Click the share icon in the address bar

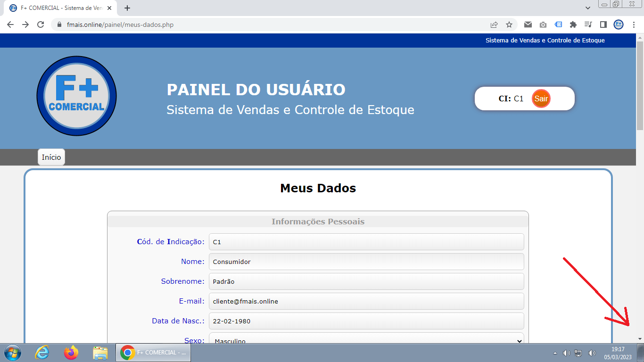coord(494,24)
